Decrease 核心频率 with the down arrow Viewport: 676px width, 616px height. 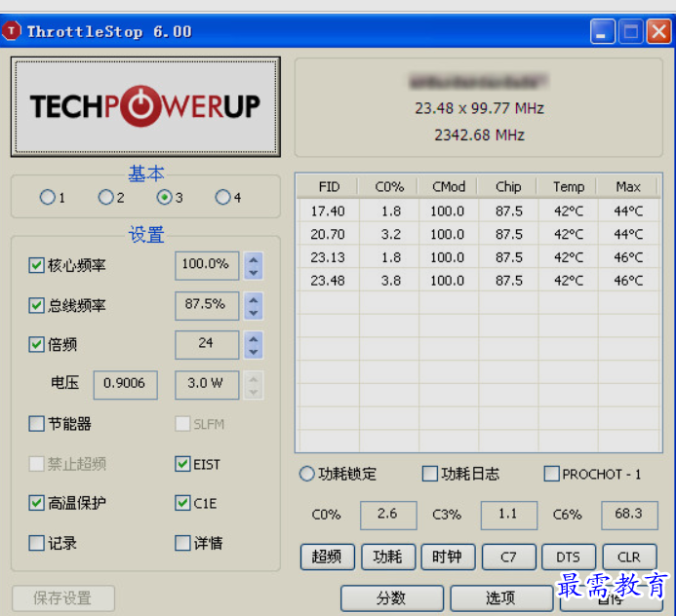click(x=254, y=273)
